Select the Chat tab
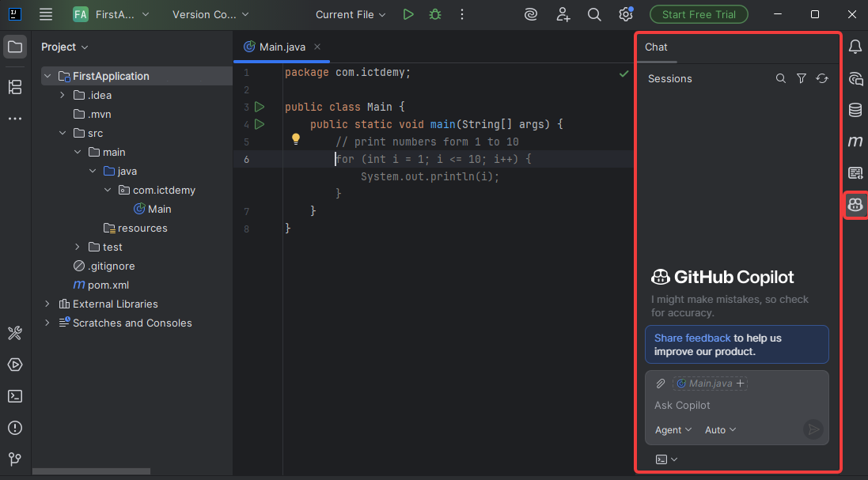The width and height of the screenshot is (868, 480). [656, 47]
